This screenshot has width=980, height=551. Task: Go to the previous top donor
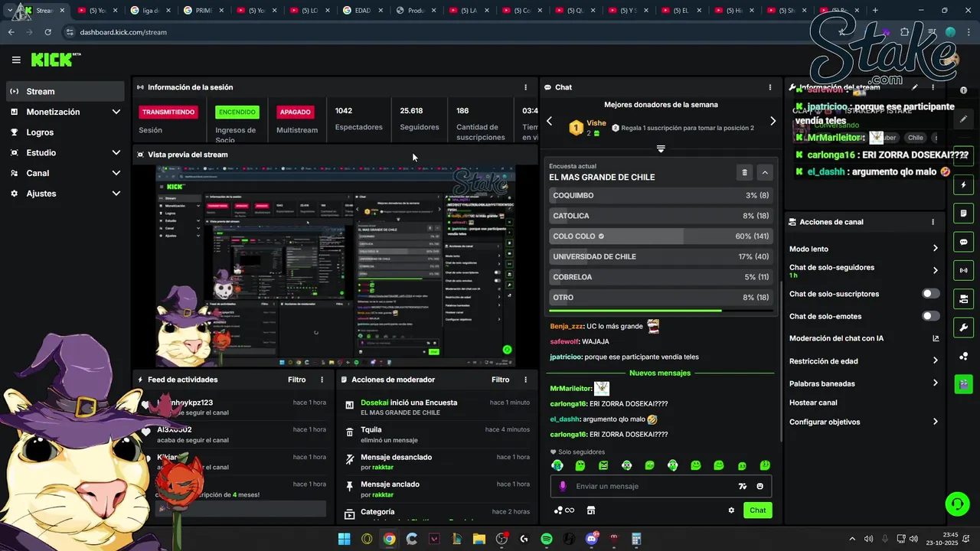[549, 121]
